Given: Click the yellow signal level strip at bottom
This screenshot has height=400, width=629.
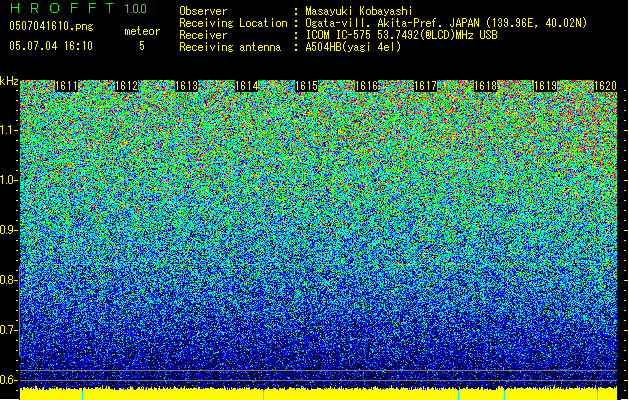Looking at the screenshot, I should point(319,394).
